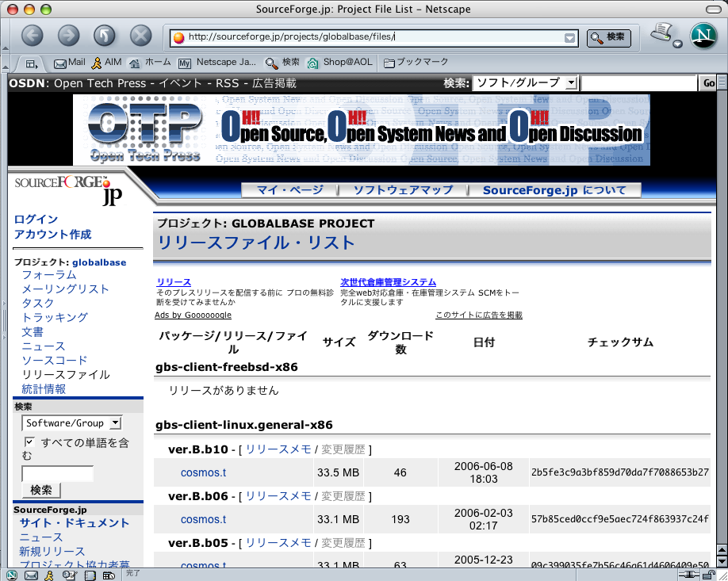The image size is (728, 581).
Task: Click the 検索 magnifier bookmark in personal toolbar
Action: (x=282, y=63)
